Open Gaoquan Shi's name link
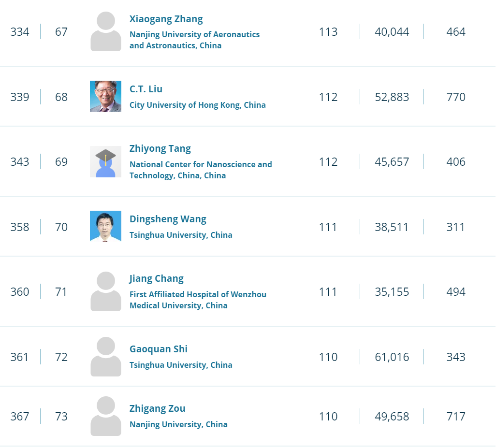Screen dimensions: 496x448 click(158, 349)
